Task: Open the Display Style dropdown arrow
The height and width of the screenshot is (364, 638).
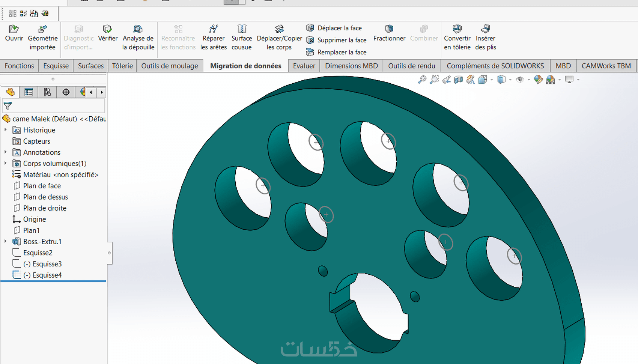Action: point(510,80)
